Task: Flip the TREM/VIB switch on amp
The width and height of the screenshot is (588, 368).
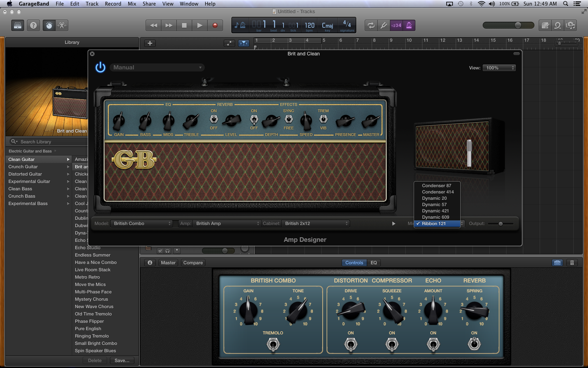Action: click(323, 119)
